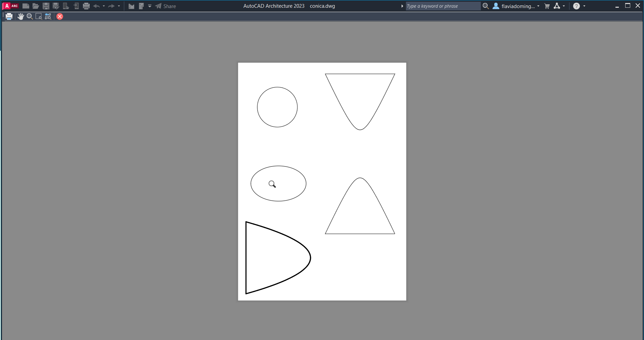
Task: Redo the last undone action
Action: pyautogui.click(x=111, y=6)
